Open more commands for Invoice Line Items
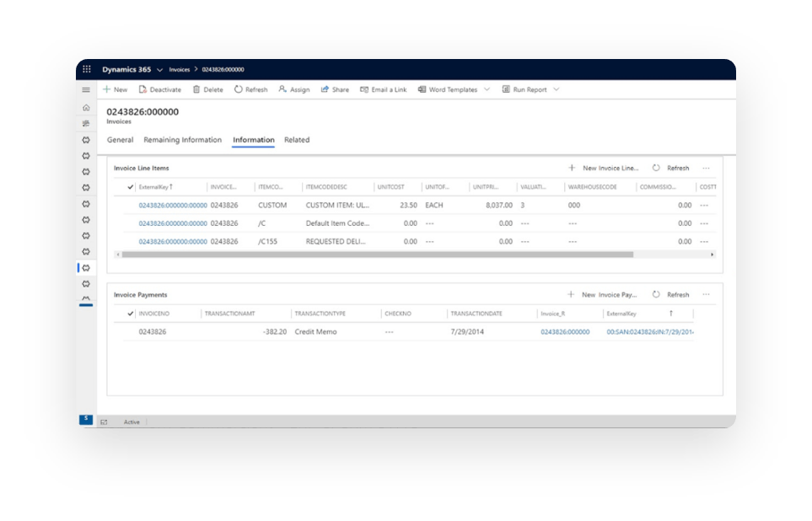 pos(706,168)
